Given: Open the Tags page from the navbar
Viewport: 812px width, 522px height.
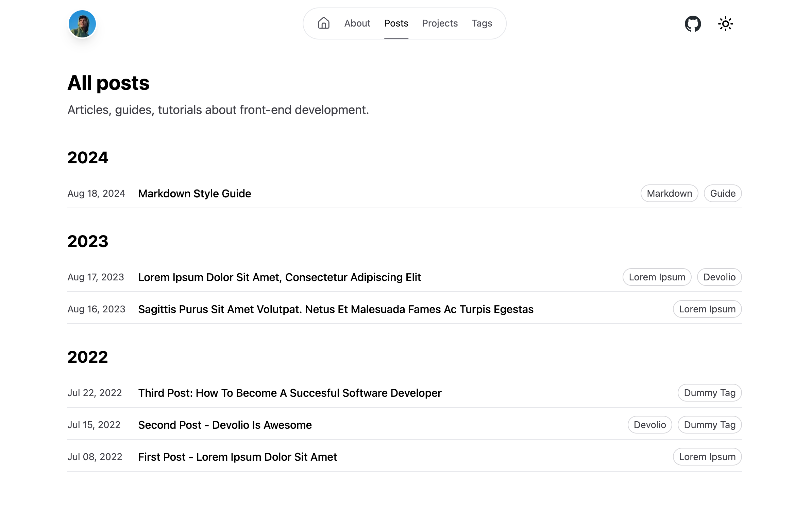Looking at the screenshot, I should point(481,23).
